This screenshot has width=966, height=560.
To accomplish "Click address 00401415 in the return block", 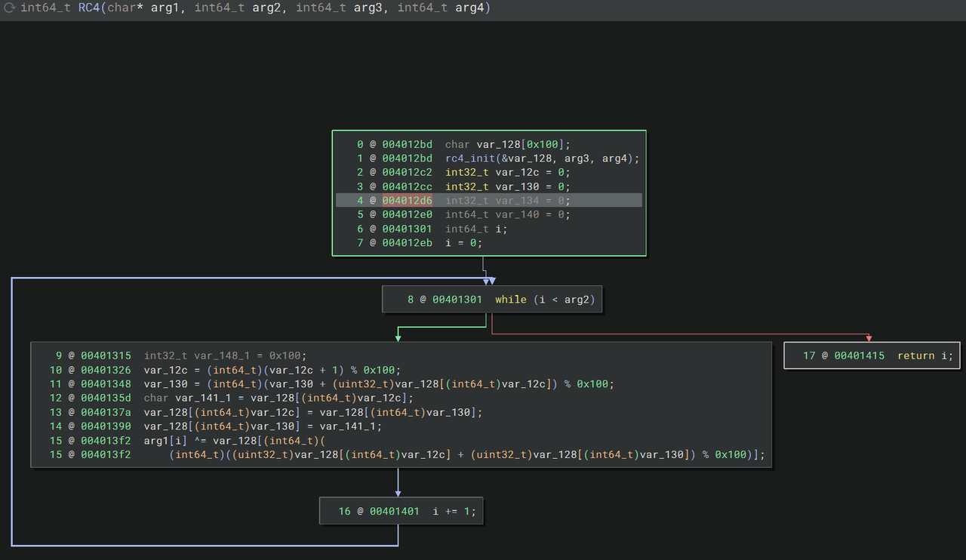I will (859, 355).
